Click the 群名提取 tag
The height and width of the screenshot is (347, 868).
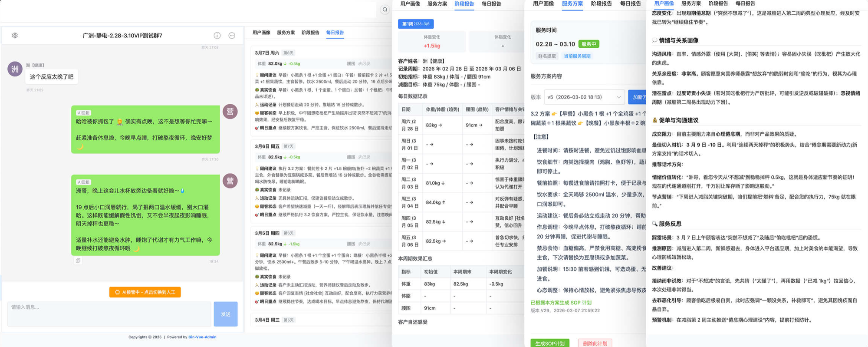[x=547, y=56]
